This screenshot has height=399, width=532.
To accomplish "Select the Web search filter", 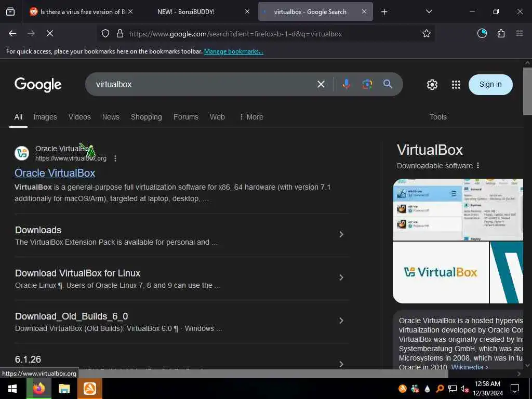I will point(217,117).
